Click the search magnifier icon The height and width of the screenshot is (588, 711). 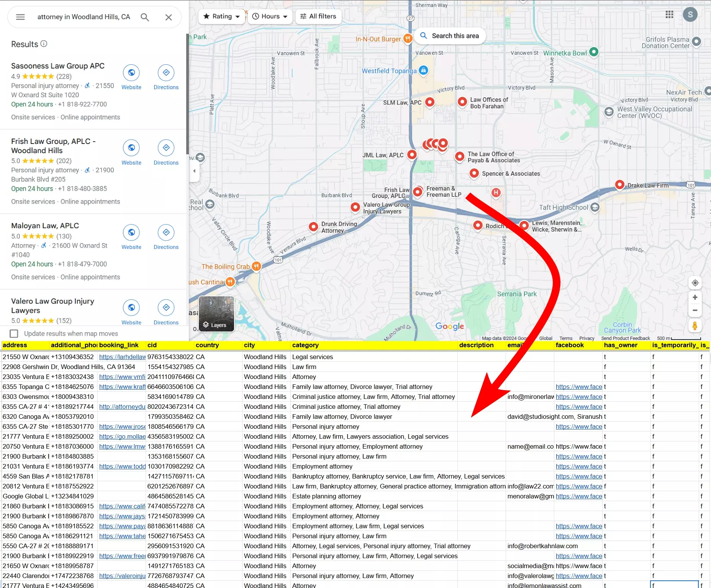click(145, 17)
